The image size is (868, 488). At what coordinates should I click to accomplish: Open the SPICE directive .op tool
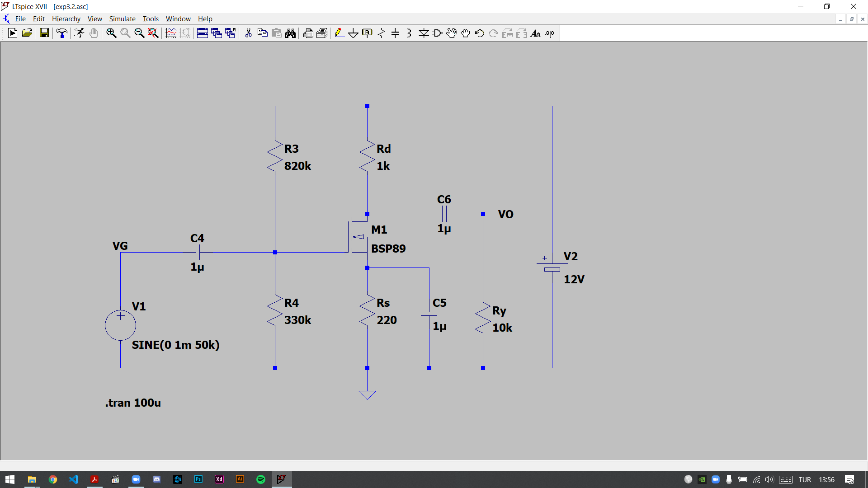click(x=550, y=33)
